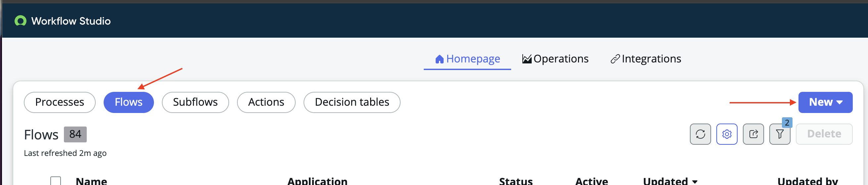Select the Decision tables pill
This screenshot has height=185, width=868.
pos(352,102)
